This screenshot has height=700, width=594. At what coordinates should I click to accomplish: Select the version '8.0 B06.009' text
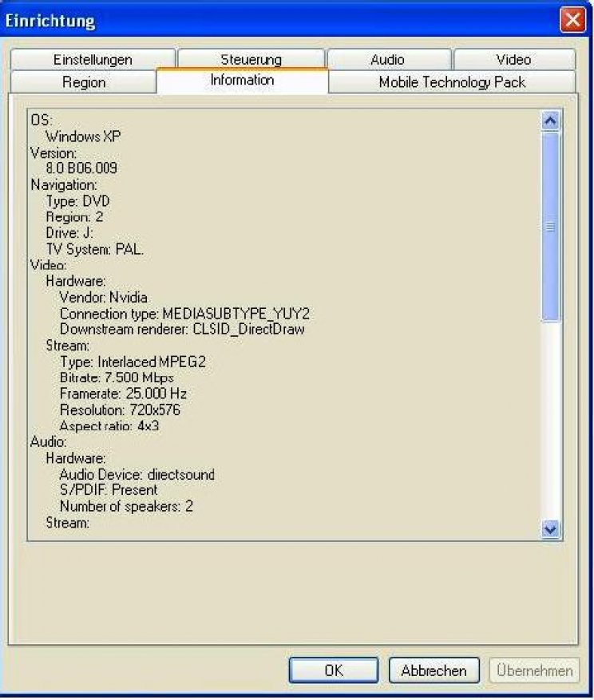[81, 168]
